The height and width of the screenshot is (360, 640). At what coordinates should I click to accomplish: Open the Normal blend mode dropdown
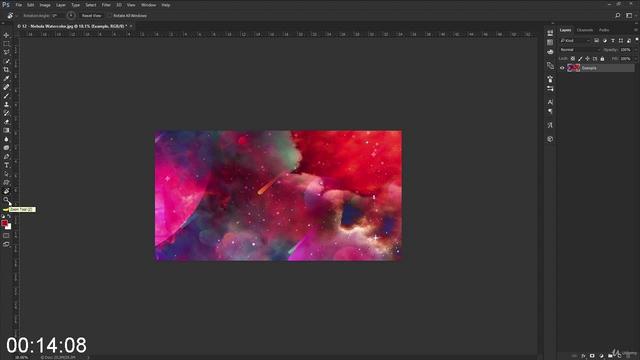point(580,50)
